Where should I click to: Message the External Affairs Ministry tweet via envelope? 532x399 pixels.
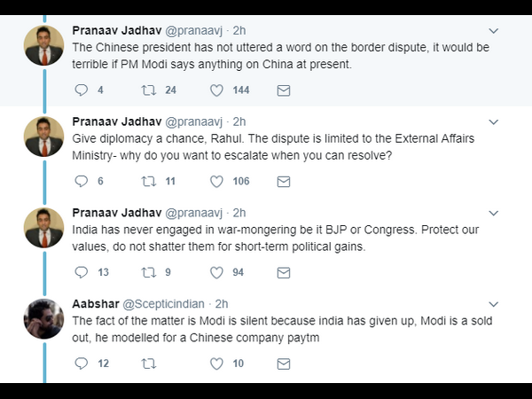(x=284, y=181)
